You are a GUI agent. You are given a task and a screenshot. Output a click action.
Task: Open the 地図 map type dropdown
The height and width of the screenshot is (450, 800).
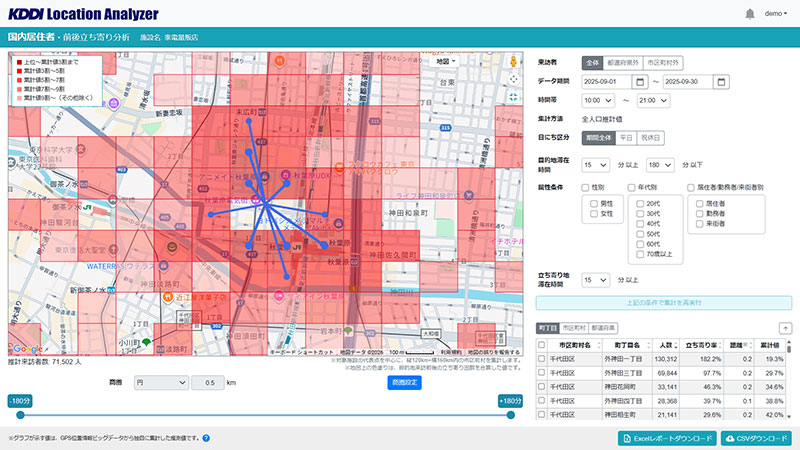tap(447, 61)
